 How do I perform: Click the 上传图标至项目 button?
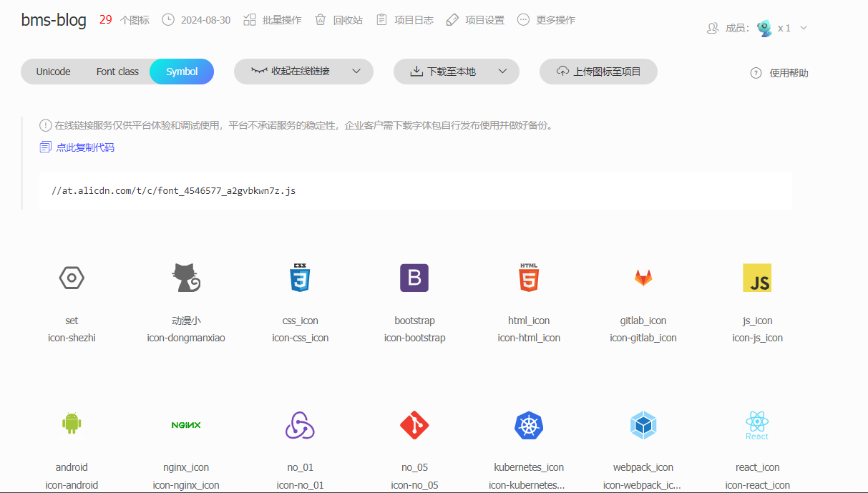(598, 72)
